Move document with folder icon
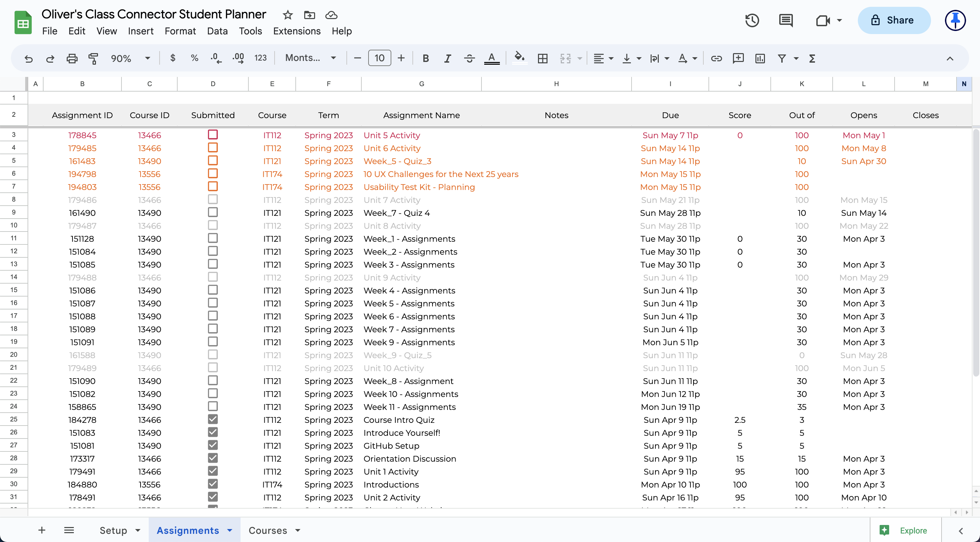 (x=309, y=15)
